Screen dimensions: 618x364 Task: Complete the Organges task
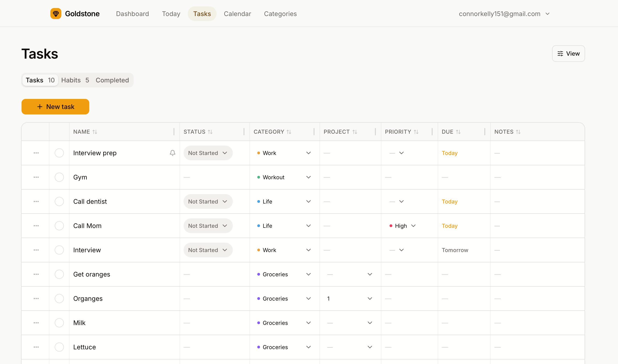(59, 299)
